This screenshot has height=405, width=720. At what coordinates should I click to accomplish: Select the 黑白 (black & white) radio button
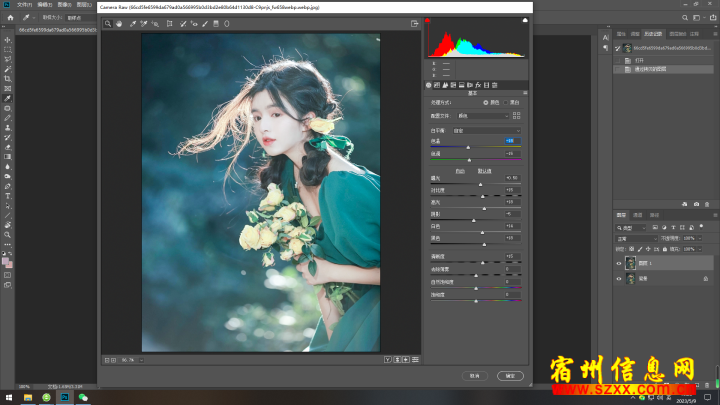click(506, 102)
